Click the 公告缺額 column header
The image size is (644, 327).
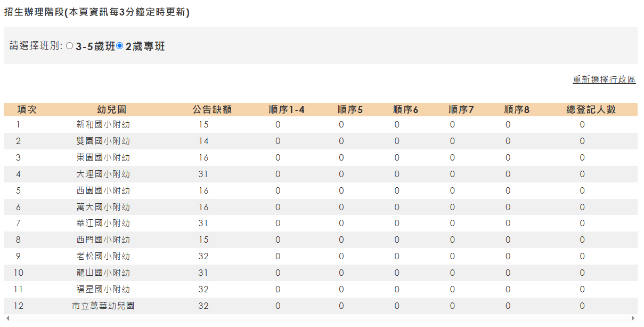coord(212,109)
